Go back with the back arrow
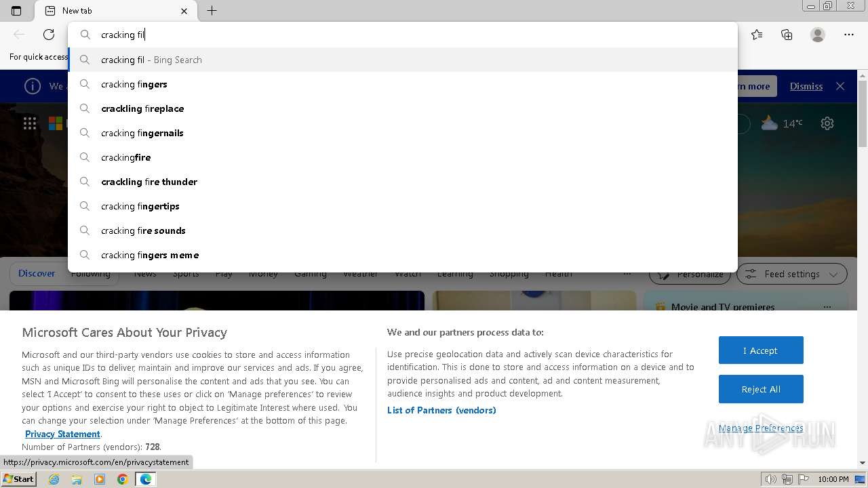Viewport: 868px width, 488px height. (19, 35)
